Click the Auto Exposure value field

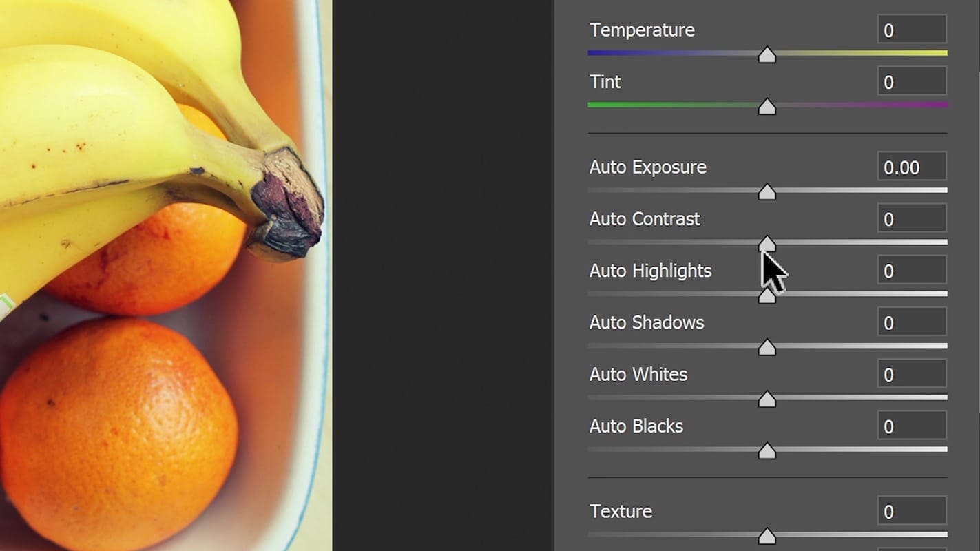point(911,167)
